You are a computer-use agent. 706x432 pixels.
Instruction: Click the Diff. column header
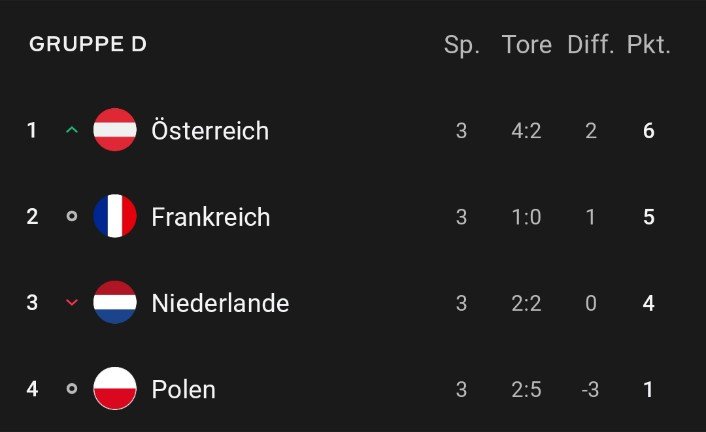(x=590, y=45)
